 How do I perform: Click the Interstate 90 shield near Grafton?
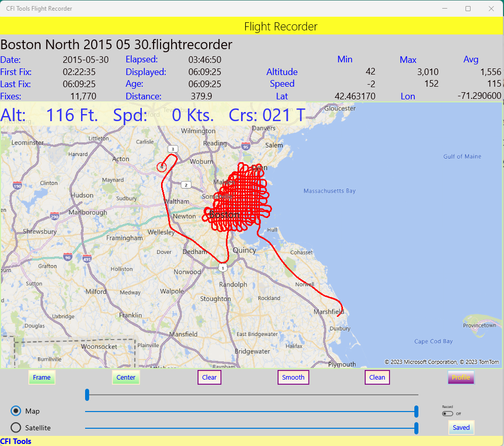click(x=67, y=256)
